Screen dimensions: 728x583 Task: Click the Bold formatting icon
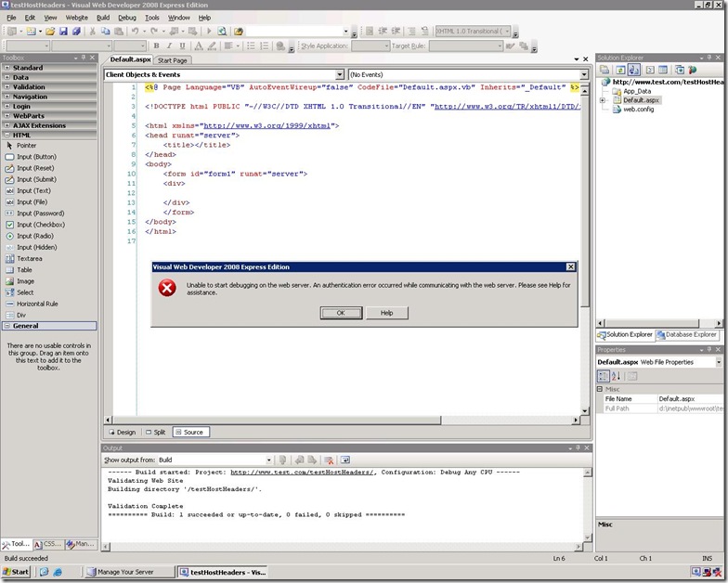click(x=156, y=45)
